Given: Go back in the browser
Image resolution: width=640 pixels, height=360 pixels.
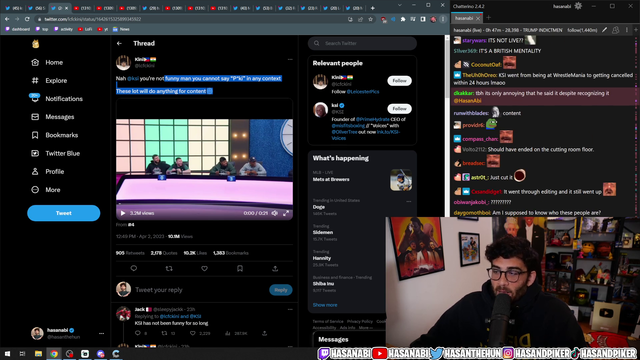Looking at the screenshot, I should point(7,19).
